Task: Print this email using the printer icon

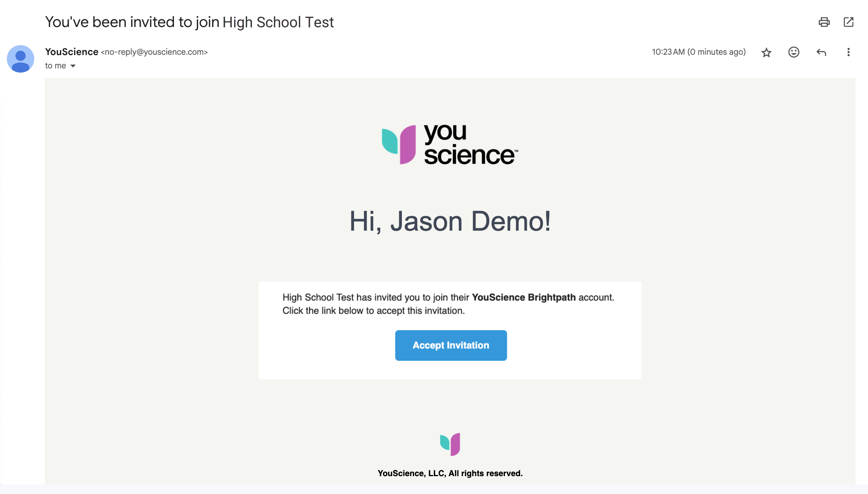Action: pos(824,22)
